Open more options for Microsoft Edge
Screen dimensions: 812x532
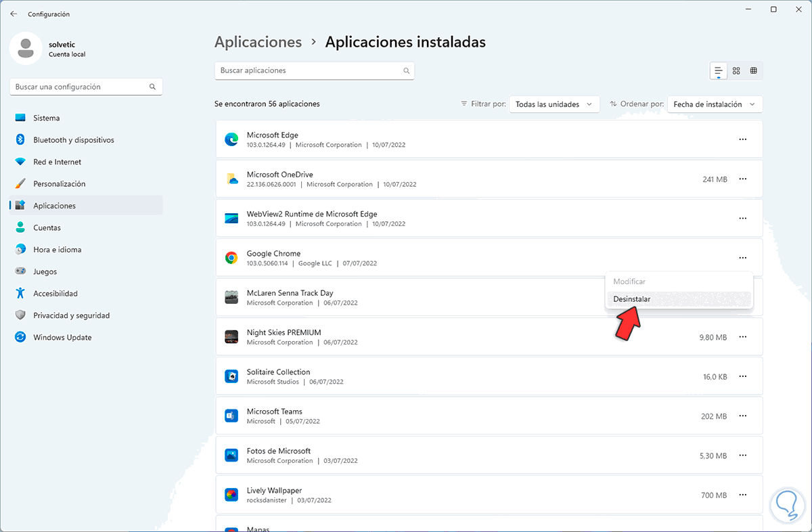coord(742,139)
